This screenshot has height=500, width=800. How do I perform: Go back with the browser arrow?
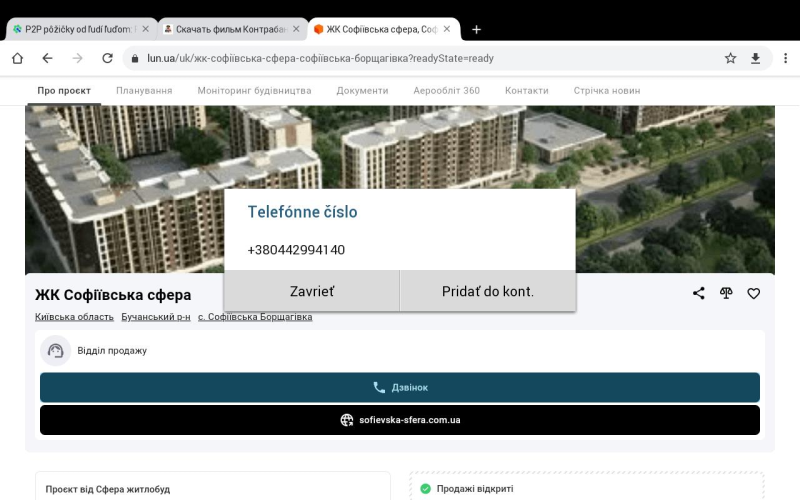click(47, 58)
